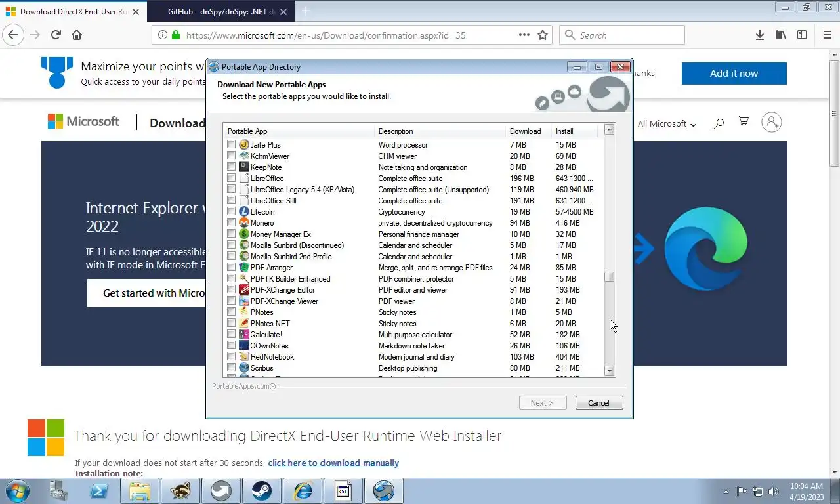Select the Download DirectX End-User tab

pos(73,12)
